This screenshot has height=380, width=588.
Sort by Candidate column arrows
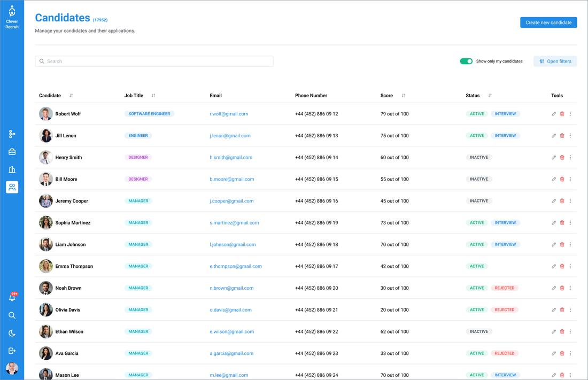click(71, 96)
